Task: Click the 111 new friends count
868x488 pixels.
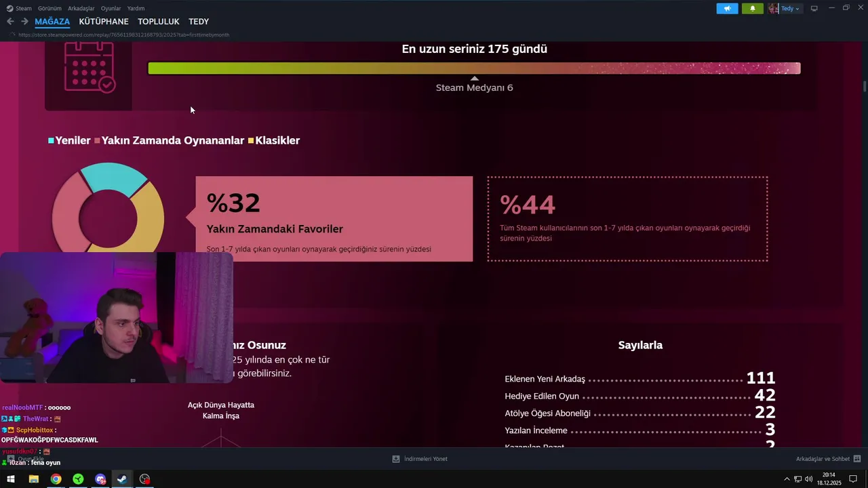Action: coord(761,378)
